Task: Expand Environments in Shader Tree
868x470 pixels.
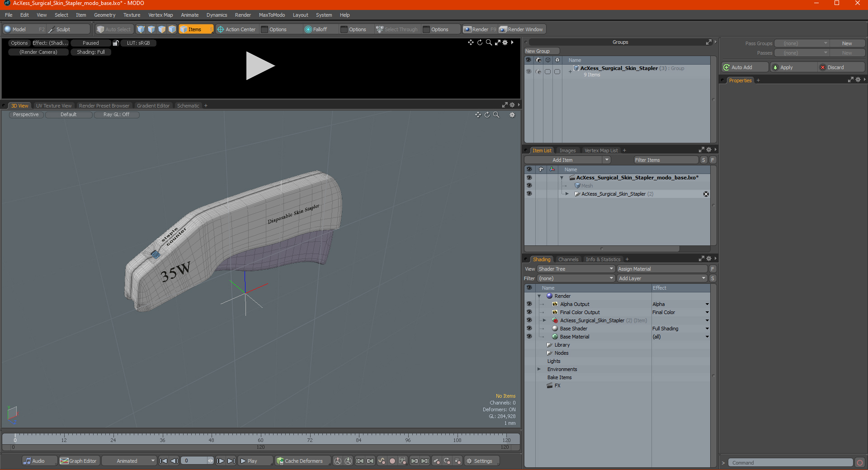Action: (539, 369)
